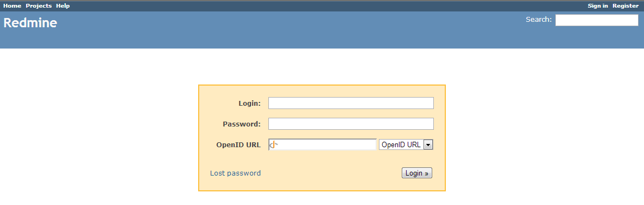Go to the Home menu item
The width and height of the screenshot is (644, 205).
tap(13, 6)
